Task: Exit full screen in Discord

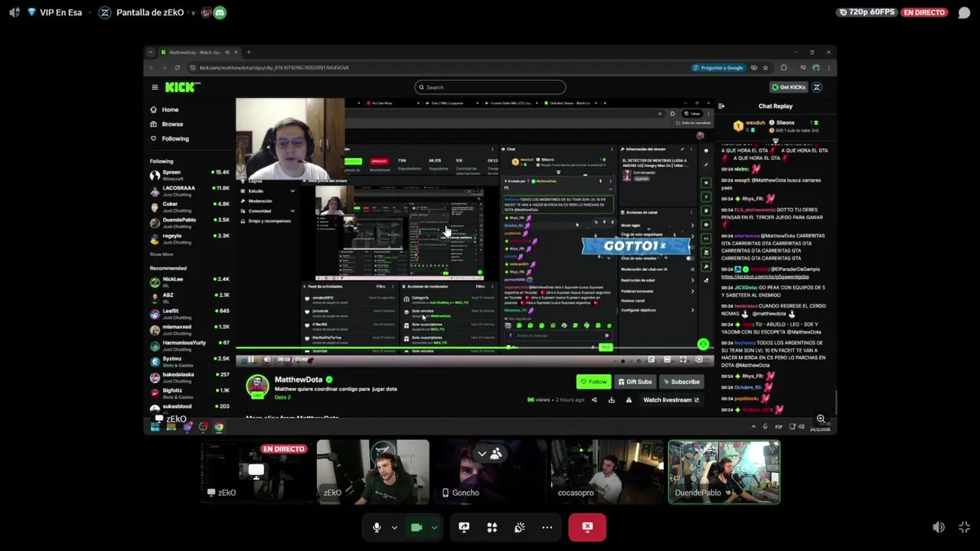Action: tap(964, 527)
